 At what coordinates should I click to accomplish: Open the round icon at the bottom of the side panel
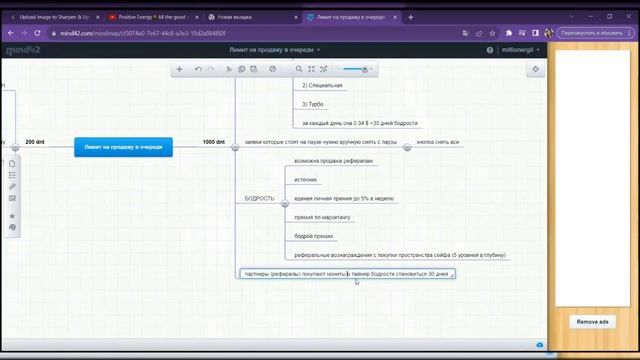12,227
